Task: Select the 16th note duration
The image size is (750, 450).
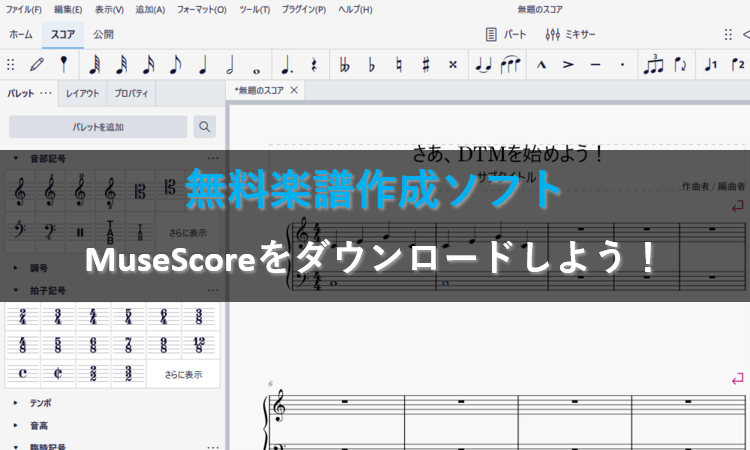Action: pyautogui.click(x=149, y=65)
